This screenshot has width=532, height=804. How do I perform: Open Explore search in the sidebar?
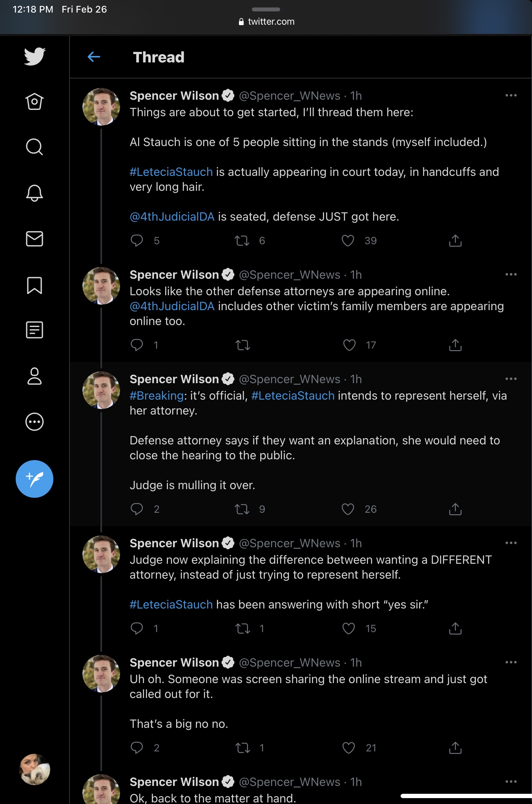pyautogui.click(x=35, y=147)
